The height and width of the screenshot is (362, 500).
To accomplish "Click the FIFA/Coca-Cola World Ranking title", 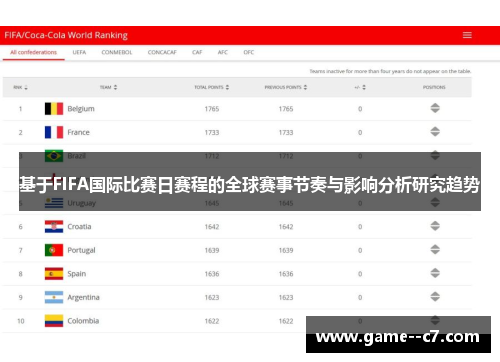I will tap(66, 35).
